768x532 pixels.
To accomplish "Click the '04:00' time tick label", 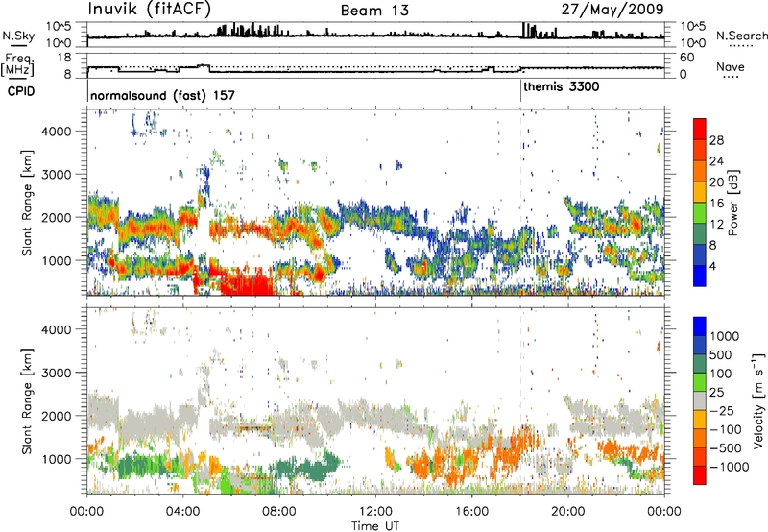I will click(182, 512).
